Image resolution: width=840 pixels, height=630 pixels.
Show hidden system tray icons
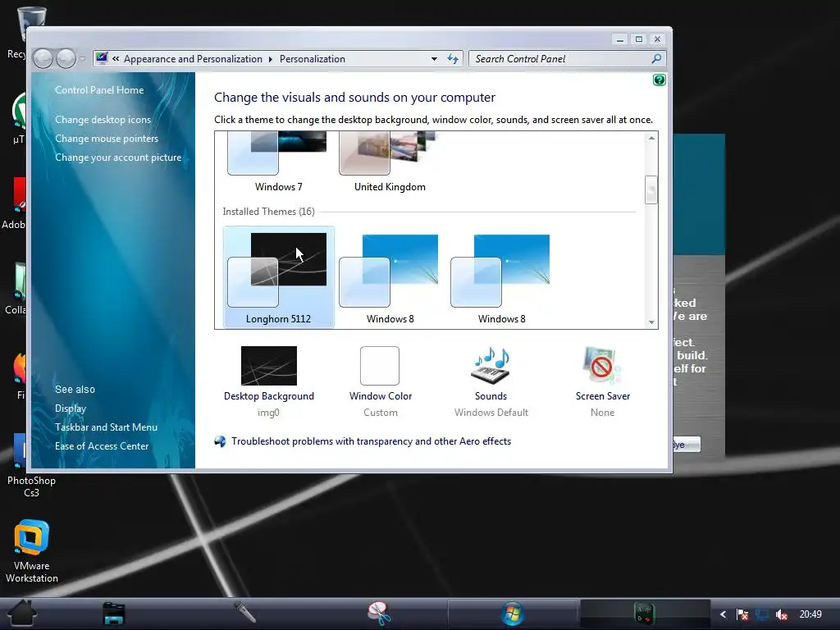point(724,614)
